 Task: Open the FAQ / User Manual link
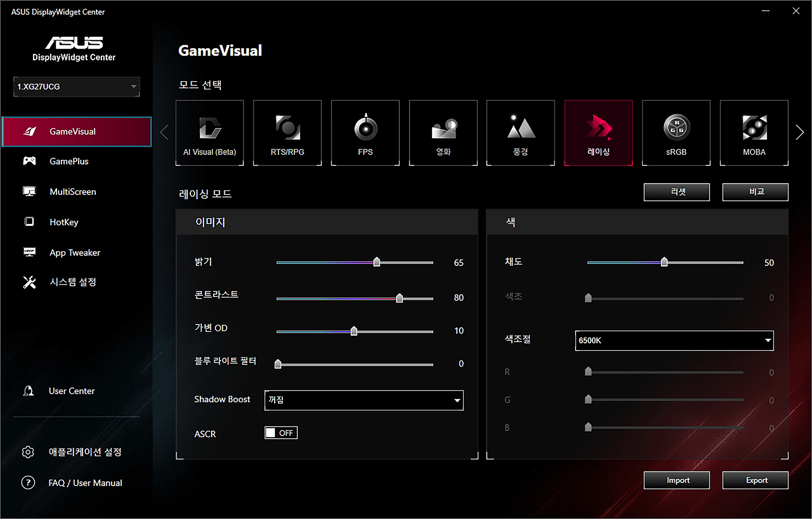point(85,483)
